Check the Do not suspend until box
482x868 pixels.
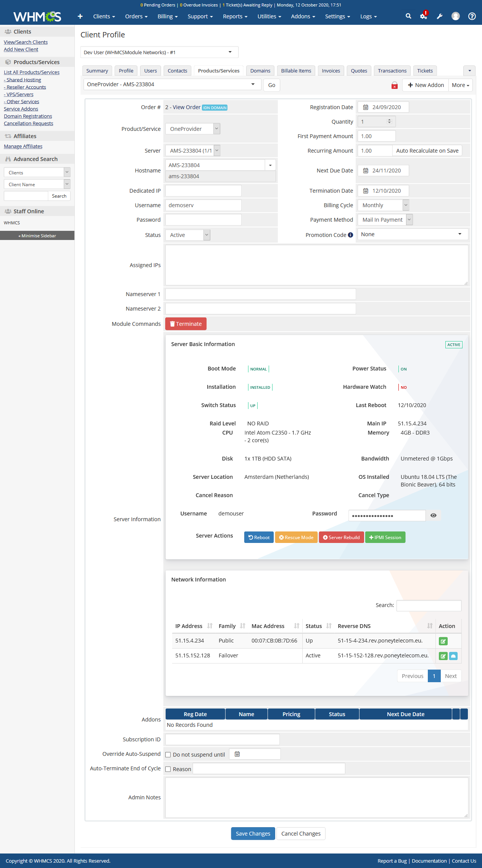(168, 755)
